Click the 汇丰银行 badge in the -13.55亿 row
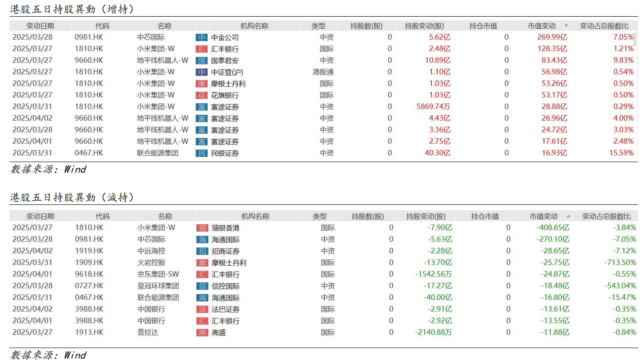This screenshot has height=362, width=644. pyautogui.click(x=203, y=321)
